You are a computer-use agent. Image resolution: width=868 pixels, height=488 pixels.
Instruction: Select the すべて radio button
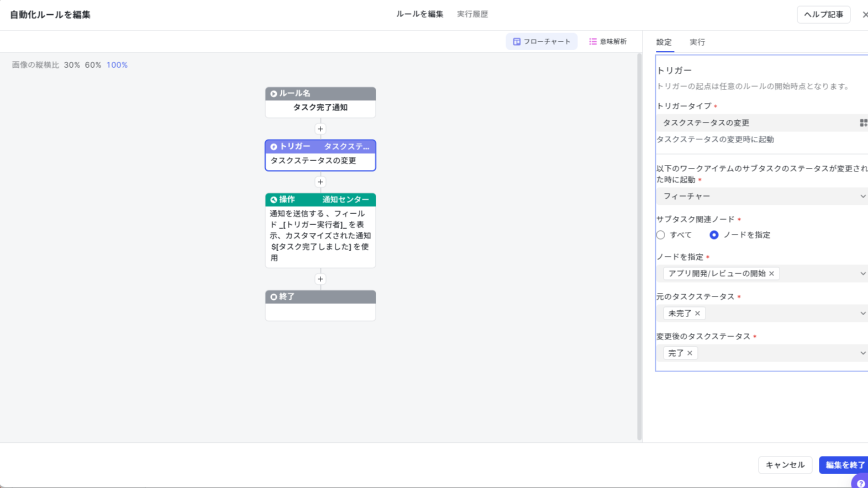(661, 235)
